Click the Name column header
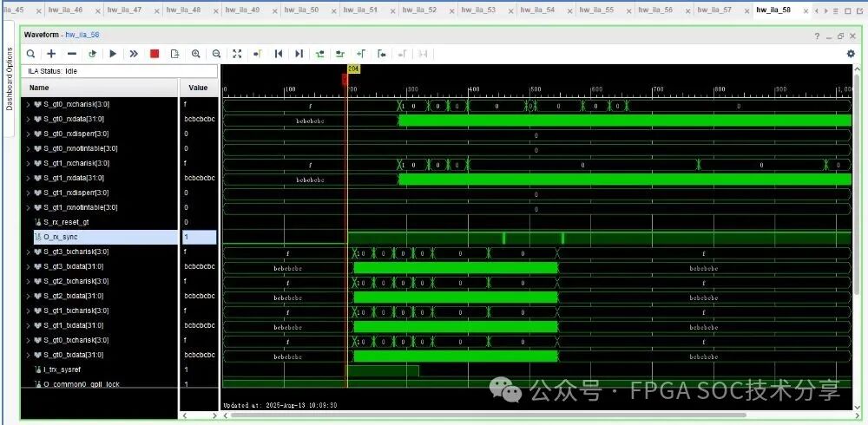Screen dimensions: 868x425 [x=100, y=88]
